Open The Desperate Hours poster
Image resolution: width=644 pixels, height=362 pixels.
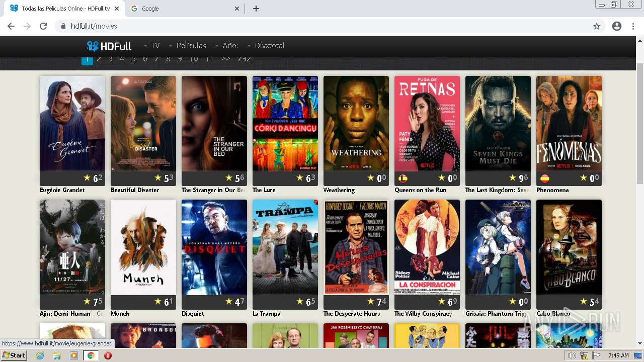pos(356,247)
